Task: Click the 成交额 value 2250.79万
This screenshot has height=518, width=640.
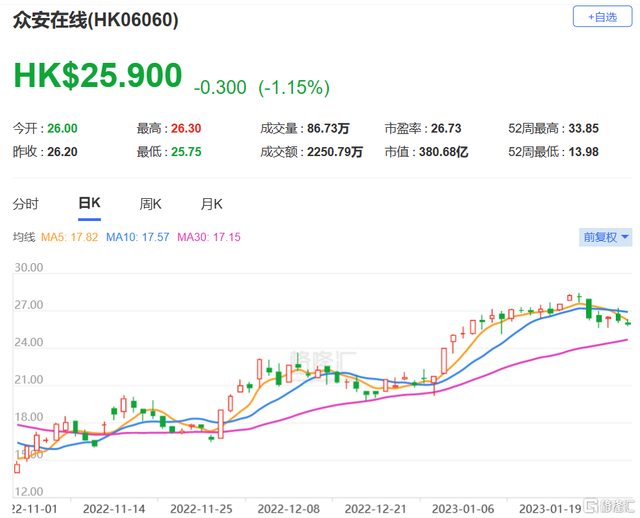Action: pyautogui.click(x=335, y=152)
